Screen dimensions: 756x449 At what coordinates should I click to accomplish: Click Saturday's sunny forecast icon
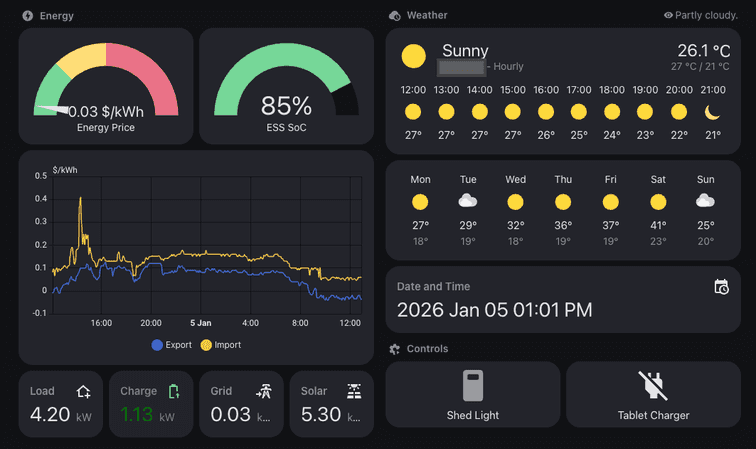tap(658, 202)
